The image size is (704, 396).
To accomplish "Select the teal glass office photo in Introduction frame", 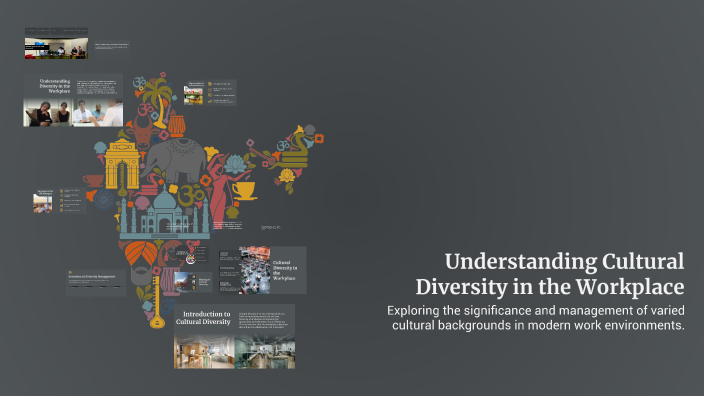I will click(264, 352).
